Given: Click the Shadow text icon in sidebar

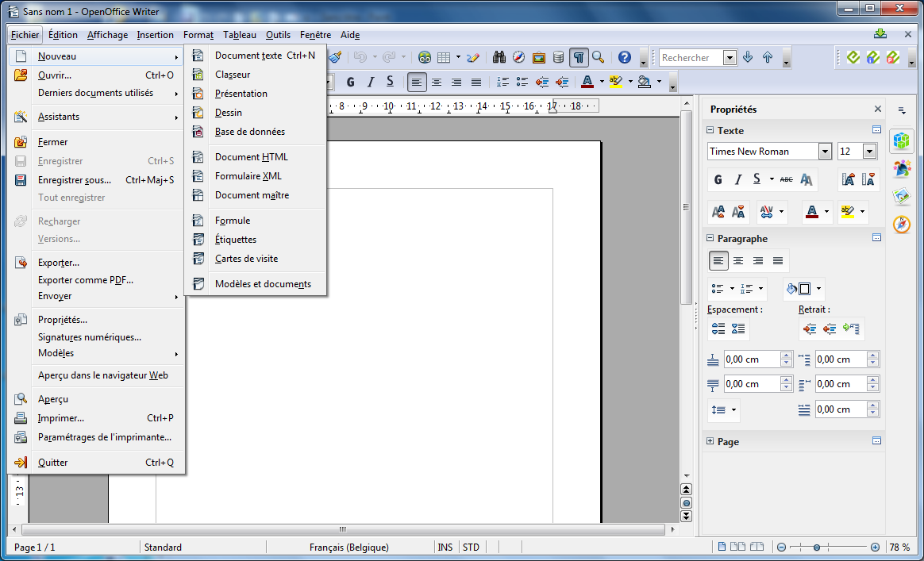Looking at the screenshot, I should [807, 180].
